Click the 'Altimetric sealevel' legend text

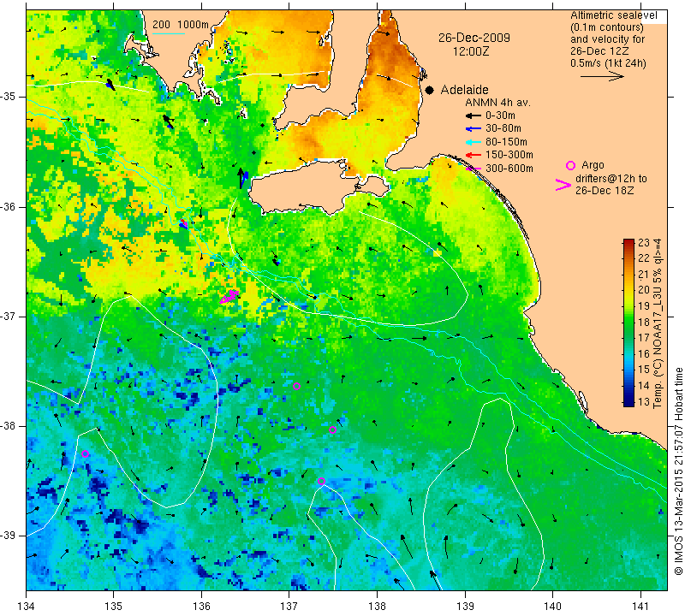coord(613,15)
